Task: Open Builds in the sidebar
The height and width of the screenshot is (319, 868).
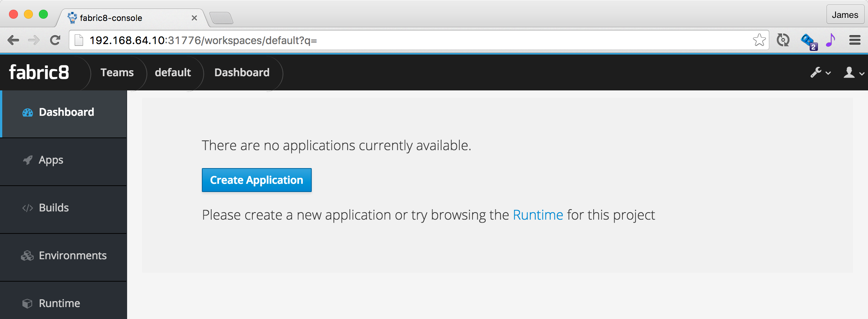Action: [x=64, y=209]
